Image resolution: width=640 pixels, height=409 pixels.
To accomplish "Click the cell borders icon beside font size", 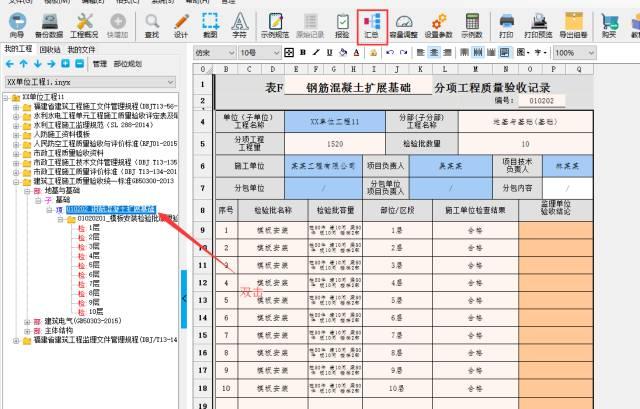I will (x=289, y=53).
